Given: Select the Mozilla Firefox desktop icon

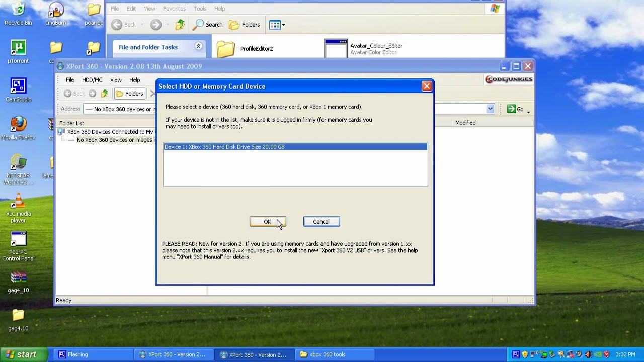Looking at the screenshot, I should point(18,128).
